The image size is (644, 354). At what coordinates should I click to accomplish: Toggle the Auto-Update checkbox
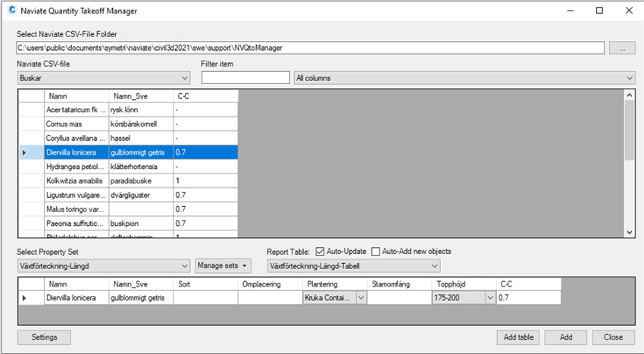point(320,251)
